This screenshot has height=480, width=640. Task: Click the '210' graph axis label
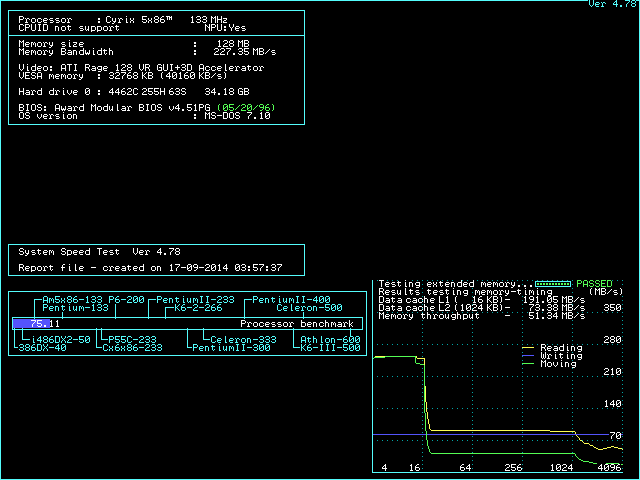tap(612, 371)
